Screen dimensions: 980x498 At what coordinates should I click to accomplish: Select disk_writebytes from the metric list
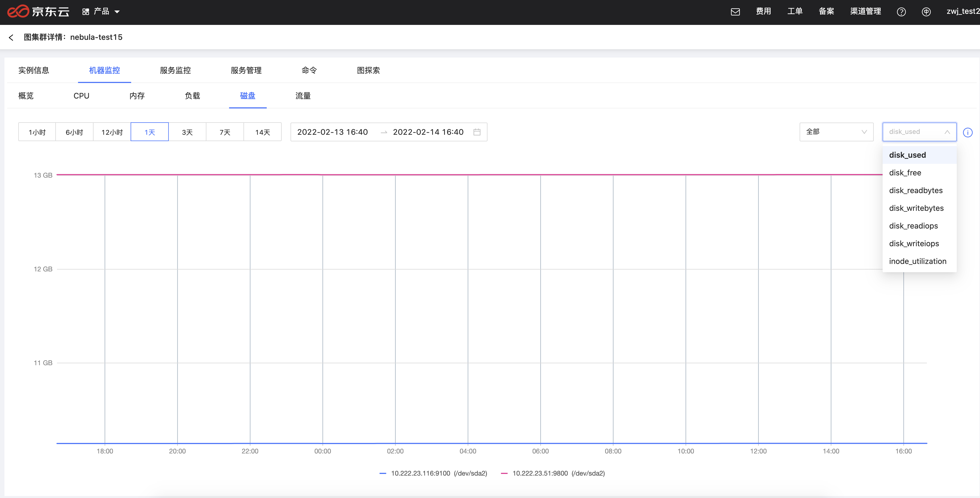tap(919, 208)
